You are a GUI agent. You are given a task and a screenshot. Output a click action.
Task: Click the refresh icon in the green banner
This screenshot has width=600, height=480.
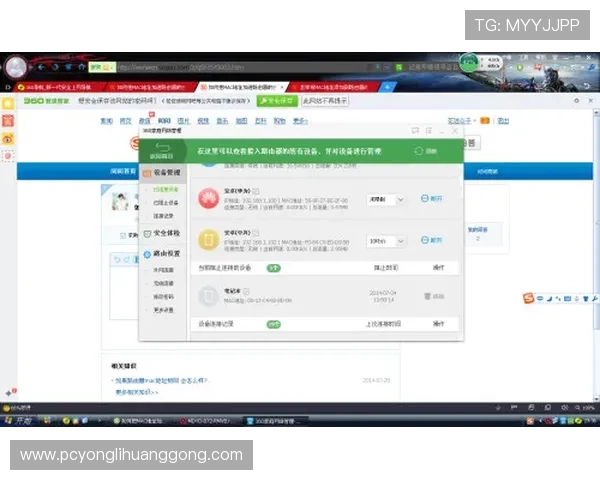click(x=419, y=151)
